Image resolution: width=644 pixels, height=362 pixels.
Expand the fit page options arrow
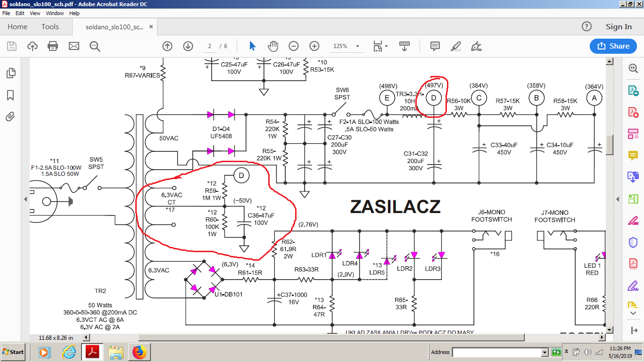point(387,46)
